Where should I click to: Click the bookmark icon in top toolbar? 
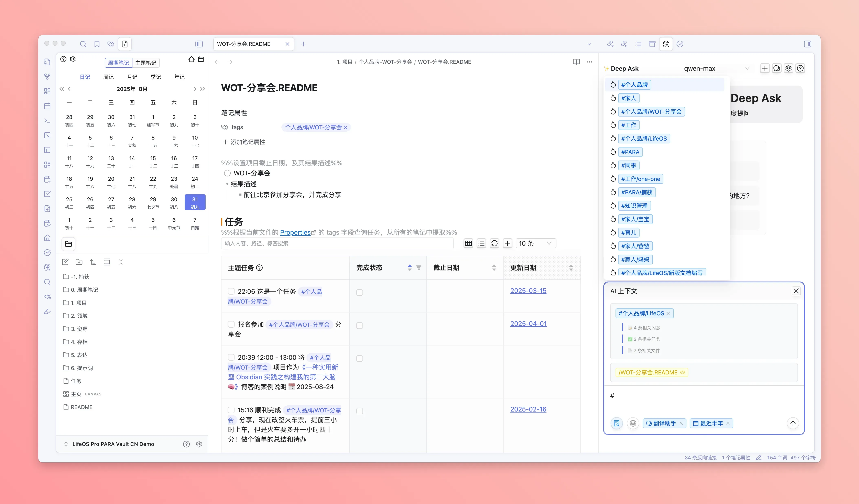[x=97, y=44]
